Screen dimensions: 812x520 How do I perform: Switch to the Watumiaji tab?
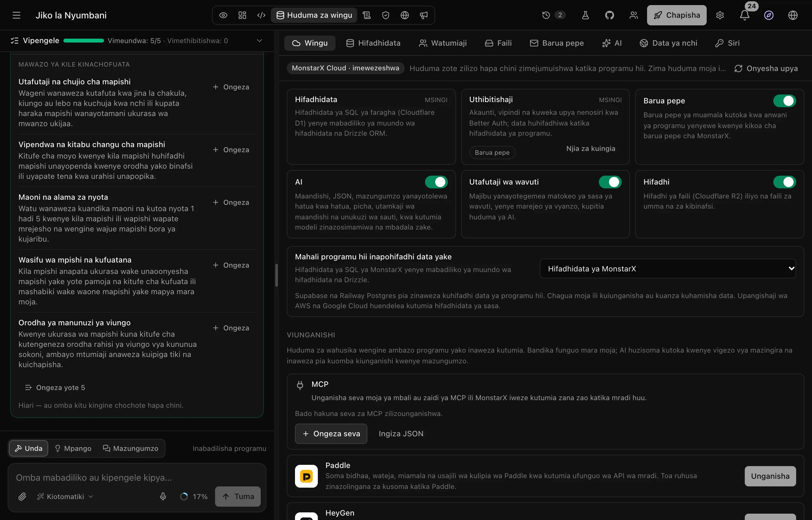443,43
